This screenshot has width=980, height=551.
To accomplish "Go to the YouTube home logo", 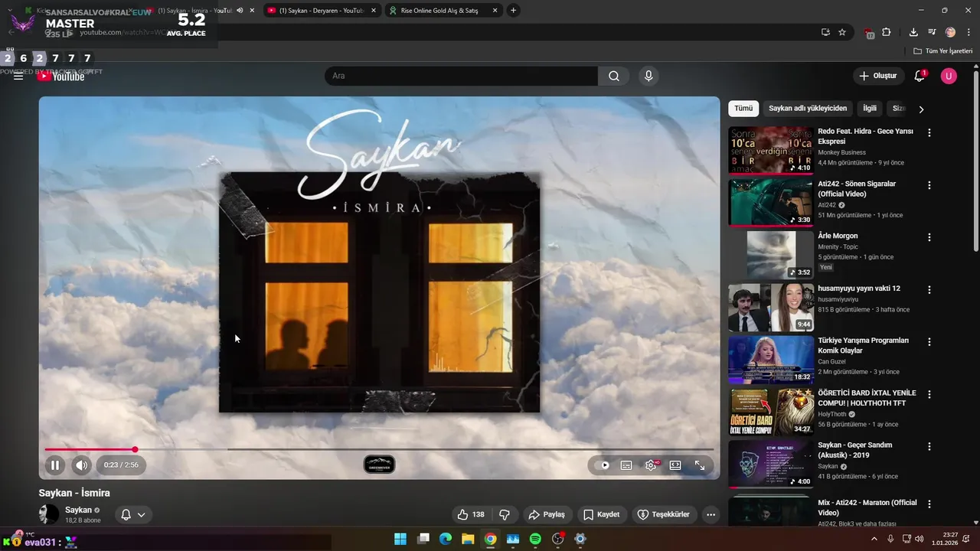I will (x=61, y=76).
